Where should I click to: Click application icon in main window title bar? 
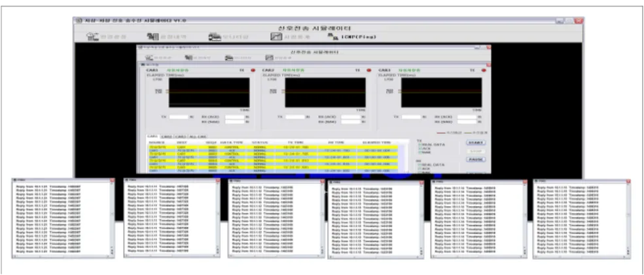(79, 20)
